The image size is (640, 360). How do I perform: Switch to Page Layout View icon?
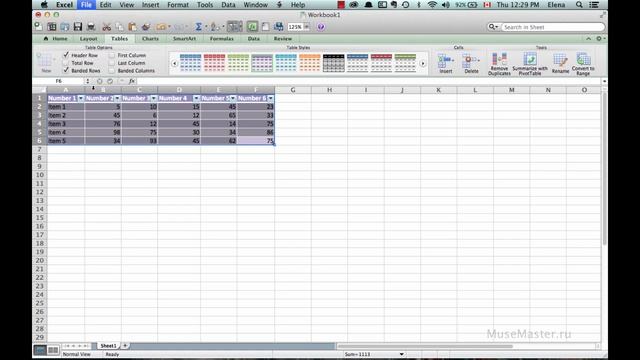[53, 350]
